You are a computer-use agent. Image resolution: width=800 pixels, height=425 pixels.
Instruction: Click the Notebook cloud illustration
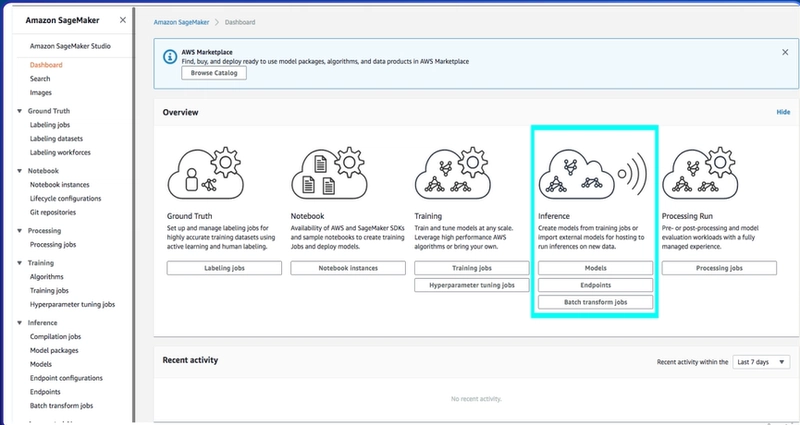point(330,174)
